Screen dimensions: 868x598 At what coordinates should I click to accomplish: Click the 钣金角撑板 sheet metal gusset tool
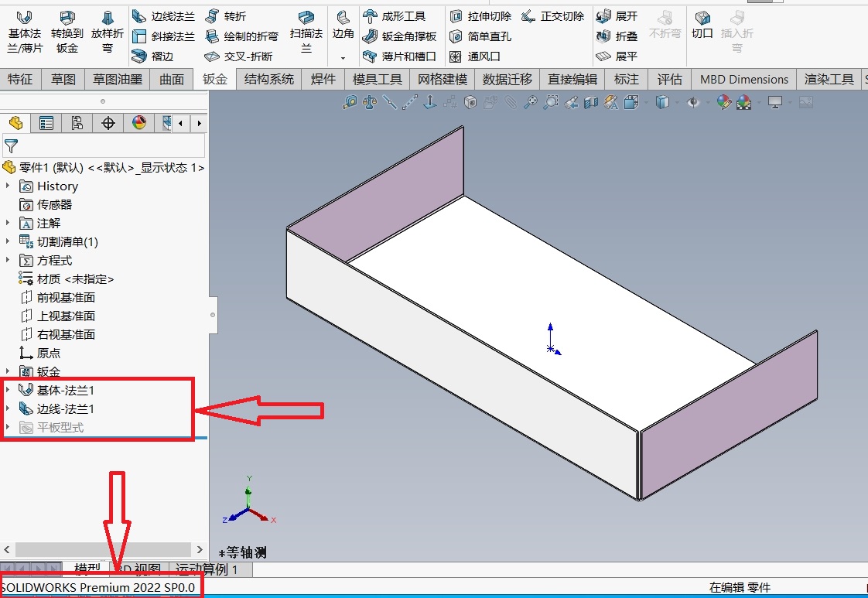(x=399, y=36)
